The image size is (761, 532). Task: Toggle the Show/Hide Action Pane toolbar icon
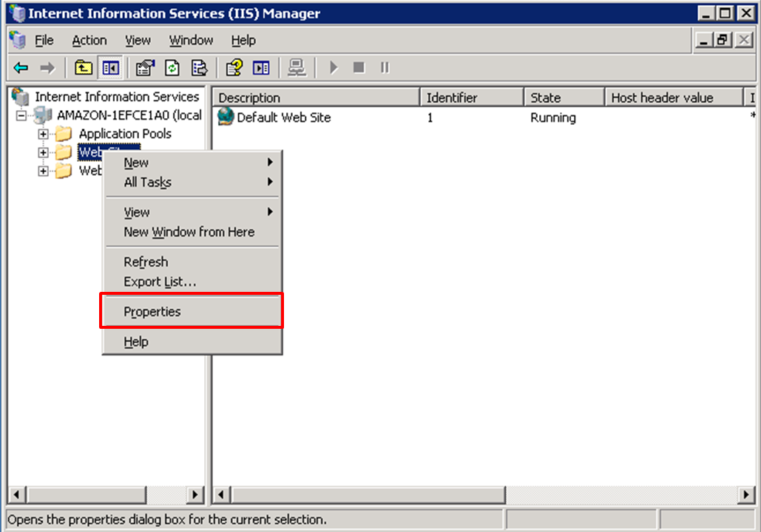(261, 68)
